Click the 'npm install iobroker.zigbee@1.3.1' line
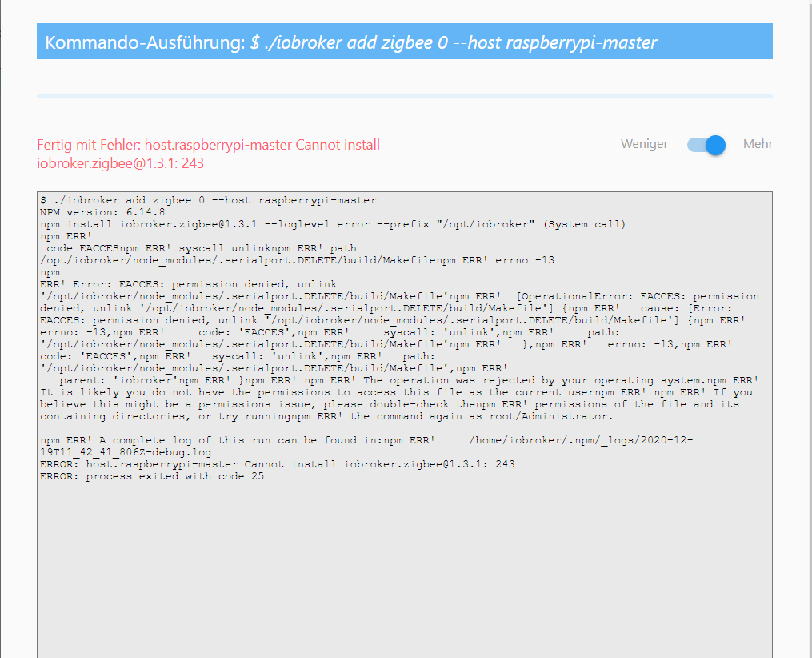The image size is (812, 658). pyautogui.click(x=333, y=224)
